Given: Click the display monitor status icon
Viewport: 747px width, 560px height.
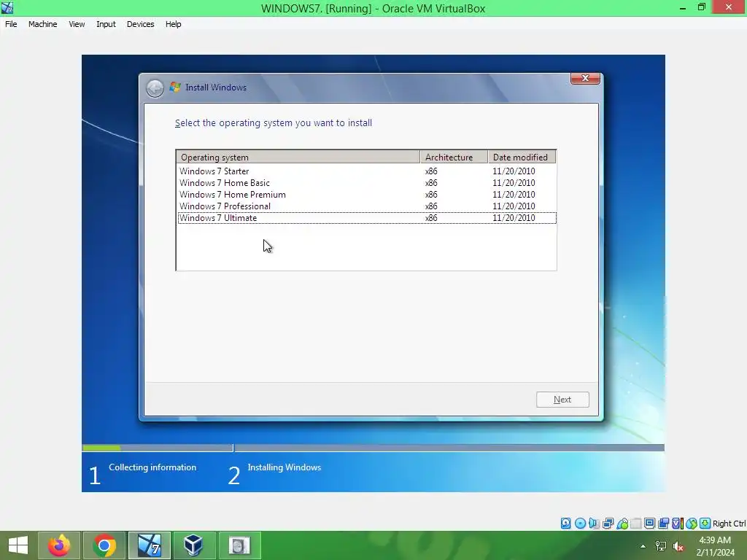Looking at the screenshot, I should point(649,524).
